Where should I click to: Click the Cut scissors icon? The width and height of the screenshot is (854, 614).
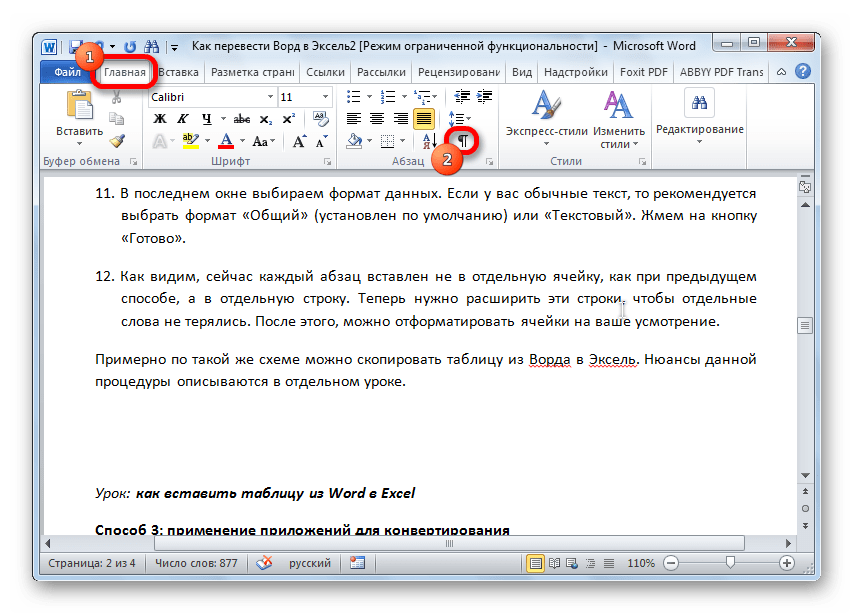point(117,97)
